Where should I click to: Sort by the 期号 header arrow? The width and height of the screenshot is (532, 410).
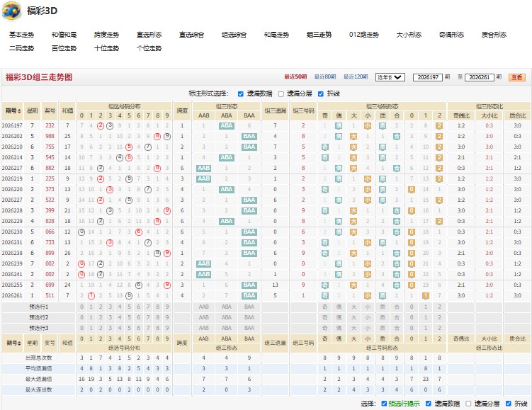[x=19, y=111]
